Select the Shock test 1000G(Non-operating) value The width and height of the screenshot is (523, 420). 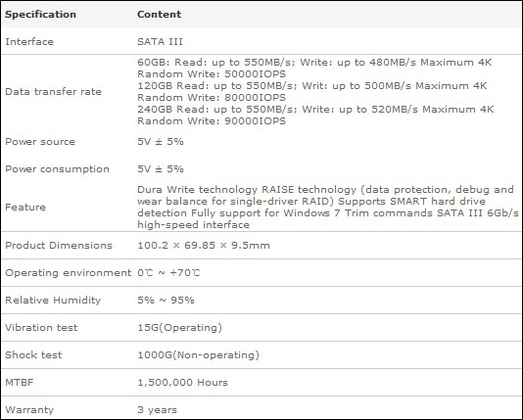click(x=199, y=354)
